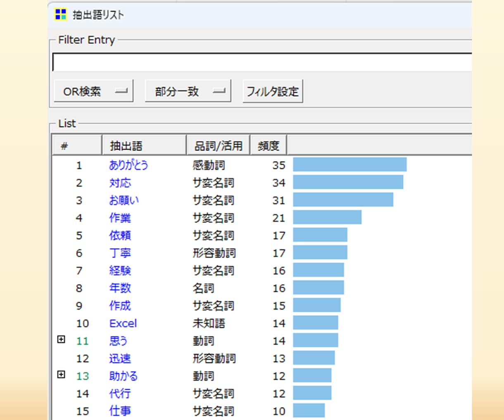Select the word 作成
This screenshot has height=420, width=504.
[120, 305]
